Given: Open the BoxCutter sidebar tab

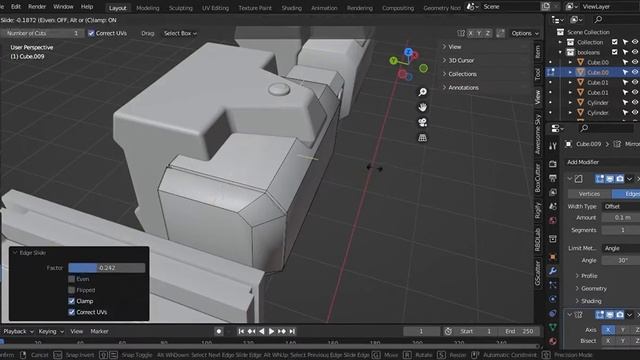Looking at the screenshot, I should click(x=538, y=178).
